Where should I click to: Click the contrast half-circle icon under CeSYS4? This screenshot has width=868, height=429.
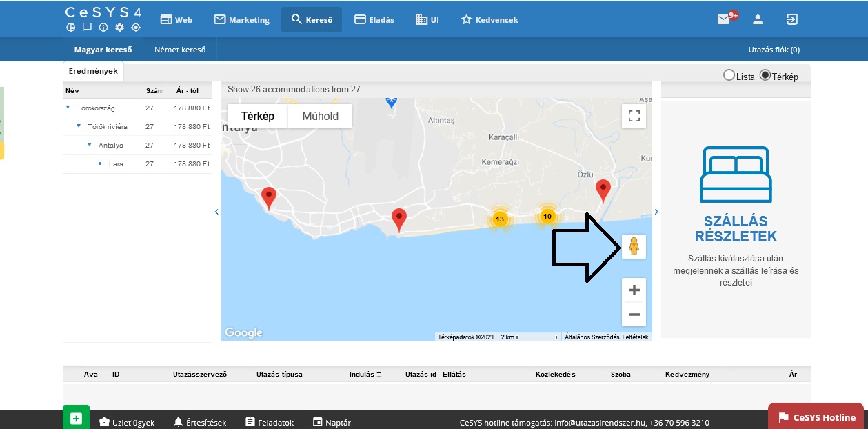pos(70,28)
